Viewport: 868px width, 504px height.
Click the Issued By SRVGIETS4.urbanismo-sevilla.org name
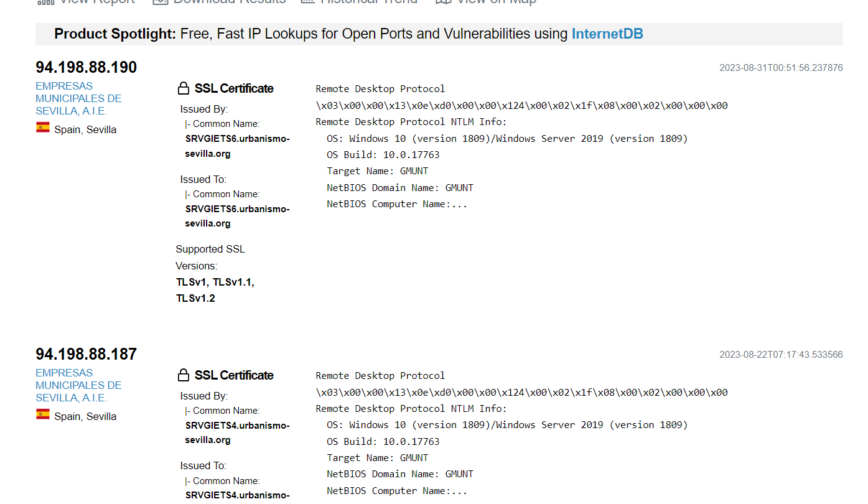pos(238,432)
